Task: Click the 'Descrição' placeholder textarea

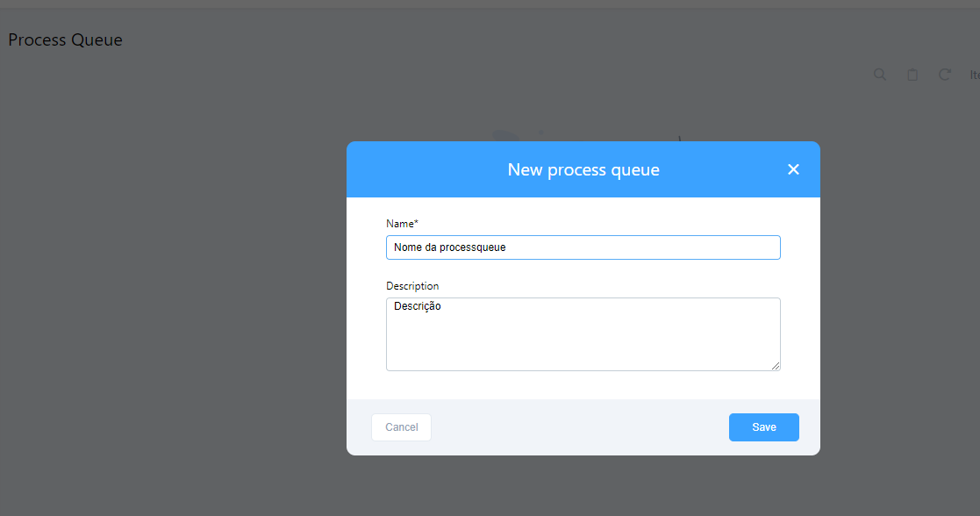Action: pyautogui.click(x=583, y=333)
